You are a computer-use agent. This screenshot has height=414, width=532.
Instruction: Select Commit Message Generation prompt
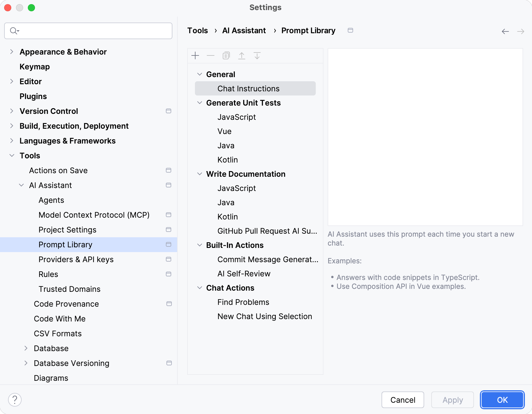(267, 259)
